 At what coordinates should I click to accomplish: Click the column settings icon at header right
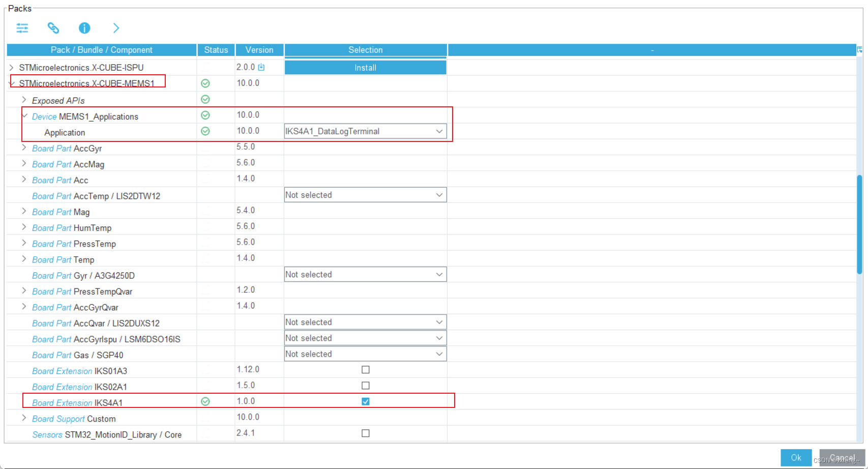tap(859, 50)
